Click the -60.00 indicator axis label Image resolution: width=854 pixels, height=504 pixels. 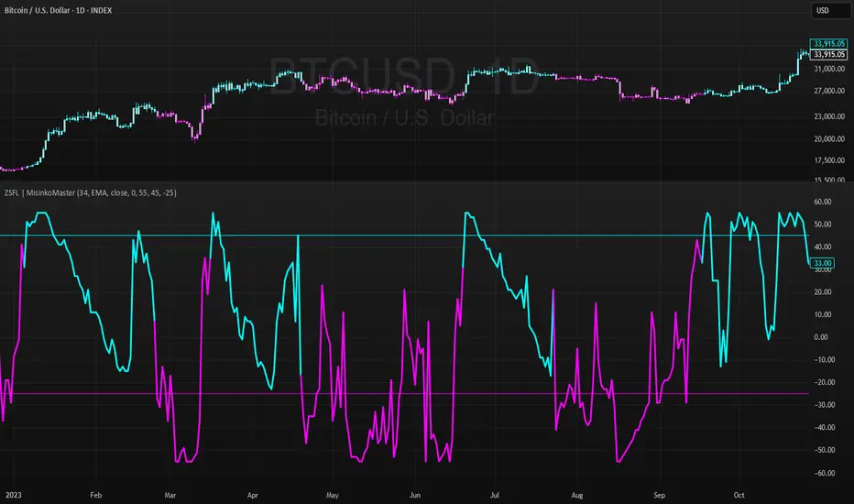coord(824,473)
